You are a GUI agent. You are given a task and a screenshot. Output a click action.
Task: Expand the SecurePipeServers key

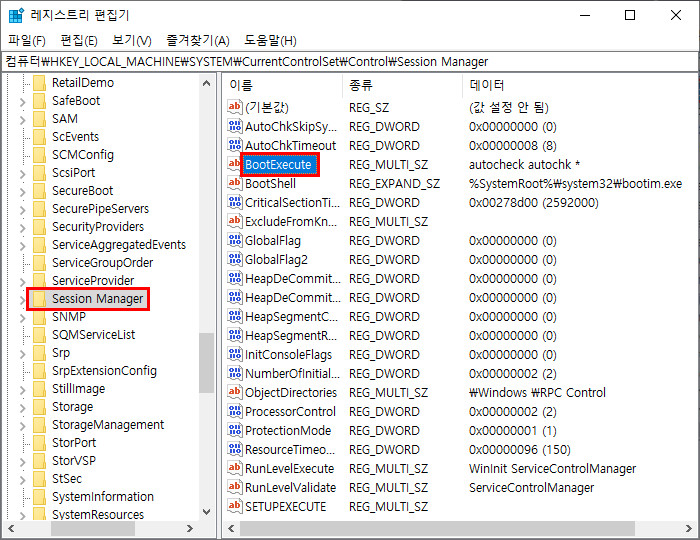[x=22, y=209]
